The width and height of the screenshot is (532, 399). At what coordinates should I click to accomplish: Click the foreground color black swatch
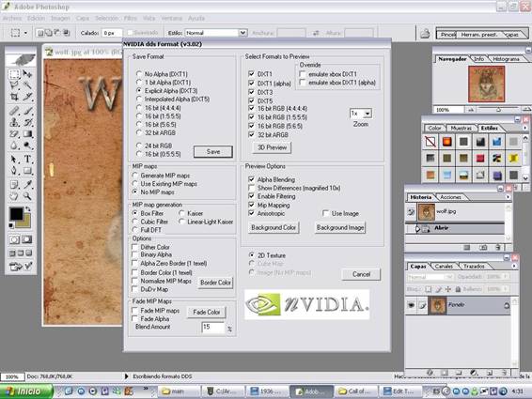click(16, 213)
